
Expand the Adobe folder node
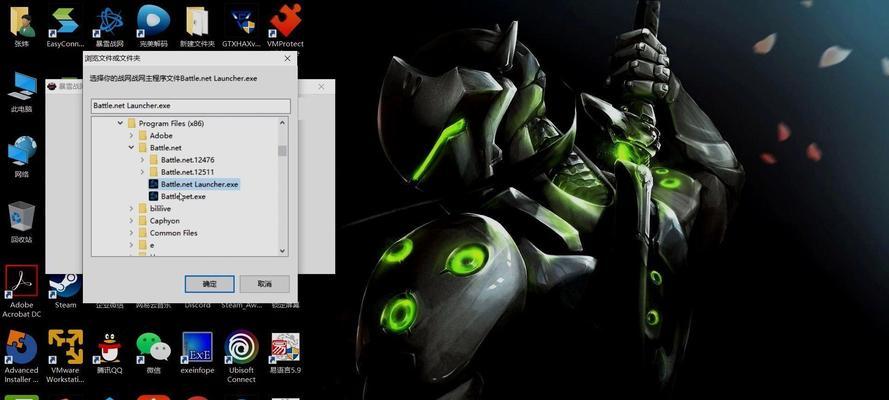[x=132, y=135]
